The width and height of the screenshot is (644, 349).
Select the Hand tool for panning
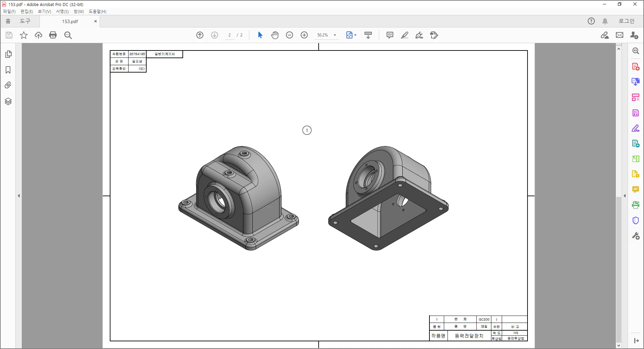pyautogui.click(x=274, y=35)
